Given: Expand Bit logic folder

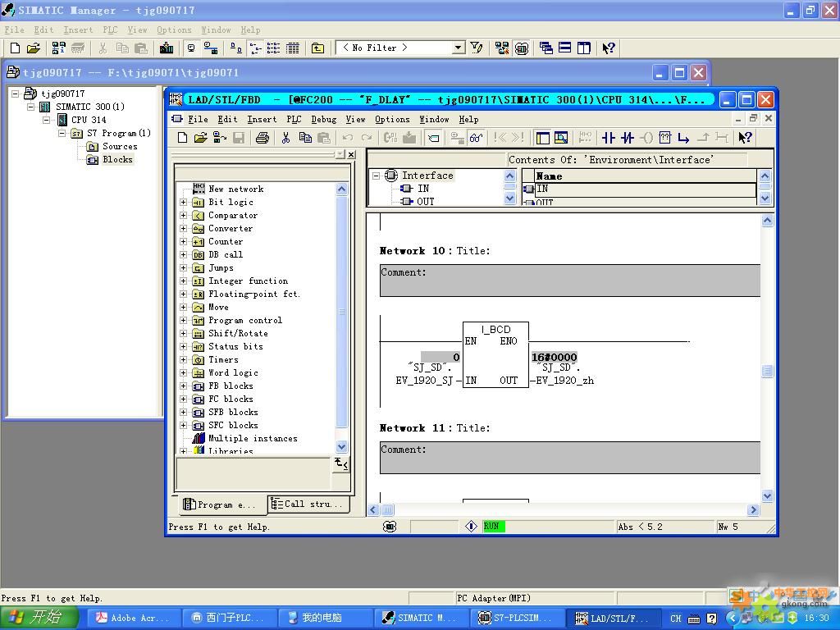Looking at the screenshot, I should click(x=183, y=202).
